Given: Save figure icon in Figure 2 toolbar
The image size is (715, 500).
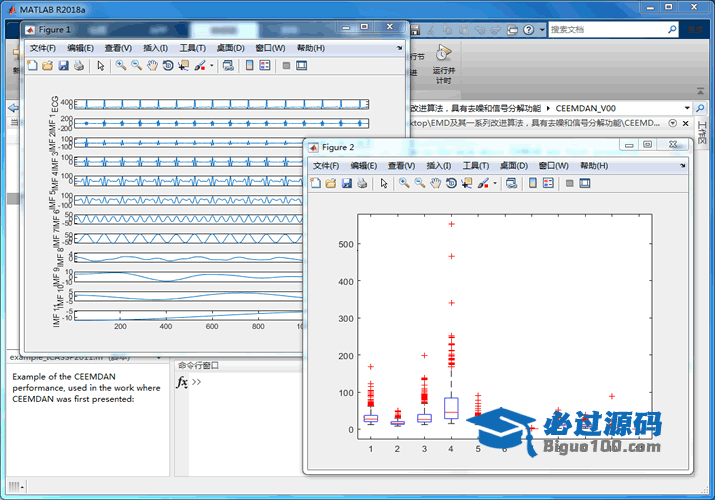Looking at the screenshot, I should 347,183.
